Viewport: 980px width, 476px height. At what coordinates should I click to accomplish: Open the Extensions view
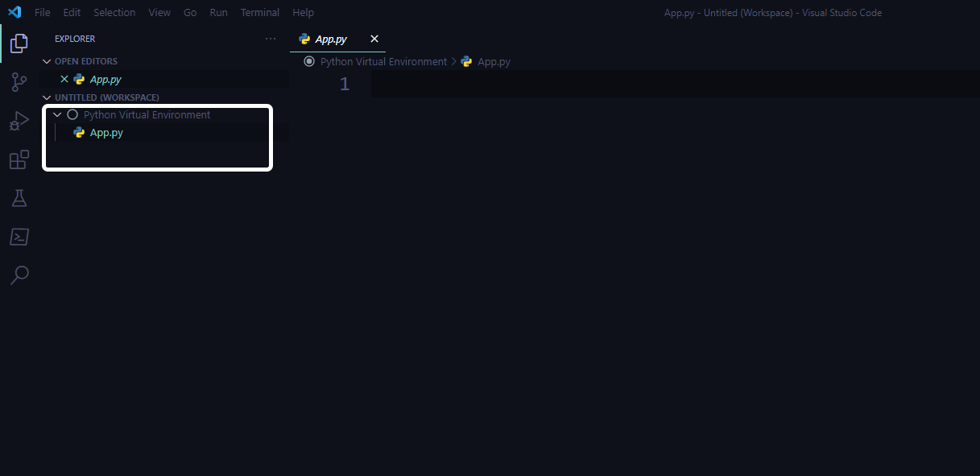pos(19,159)
